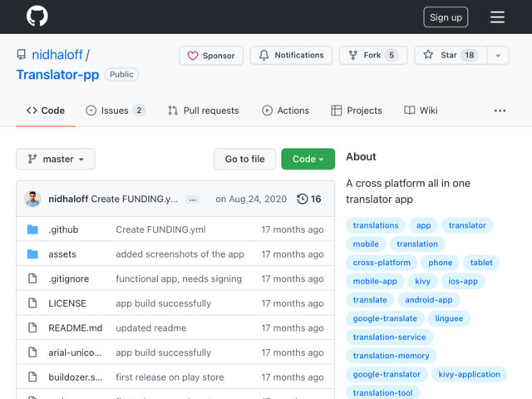Click the commit date Aug 24, 2020
Screen dimensions: 532x399
pos(251,199)
